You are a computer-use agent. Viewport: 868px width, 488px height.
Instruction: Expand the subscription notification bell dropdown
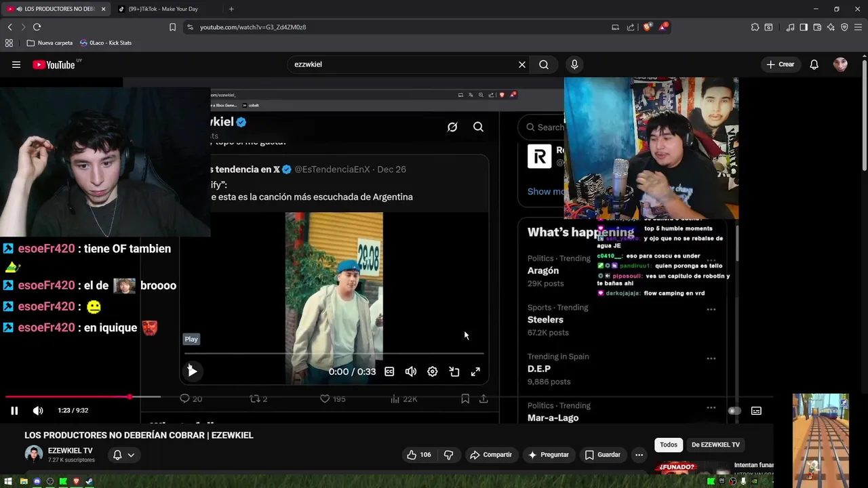(x=123, y=455)
